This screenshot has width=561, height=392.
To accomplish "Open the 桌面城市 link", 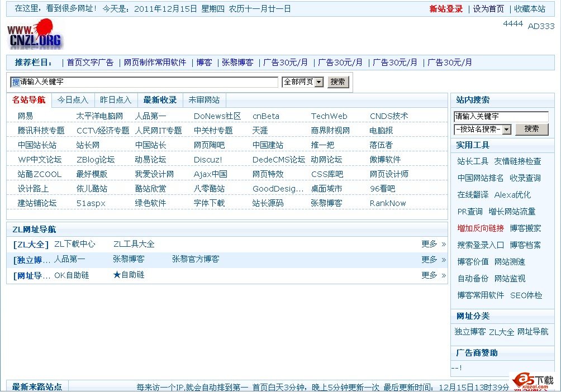I will coord(326,189).
